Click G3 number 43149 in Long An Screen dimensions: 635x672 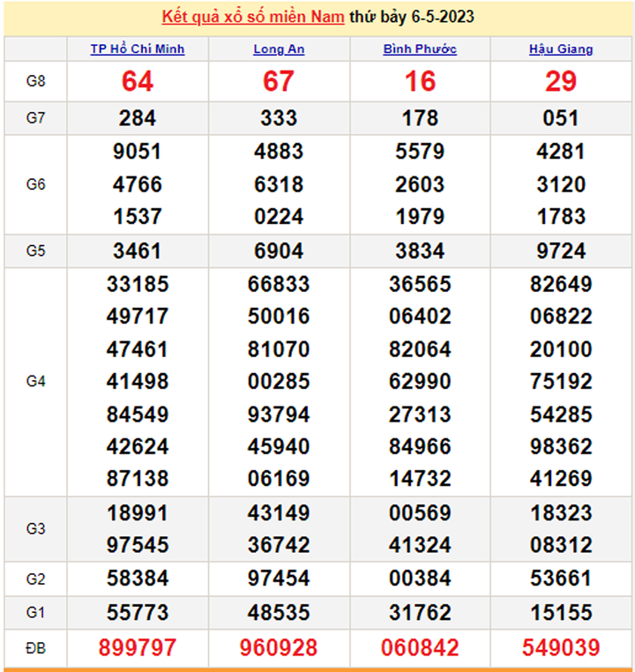click(x=279, y=513)
